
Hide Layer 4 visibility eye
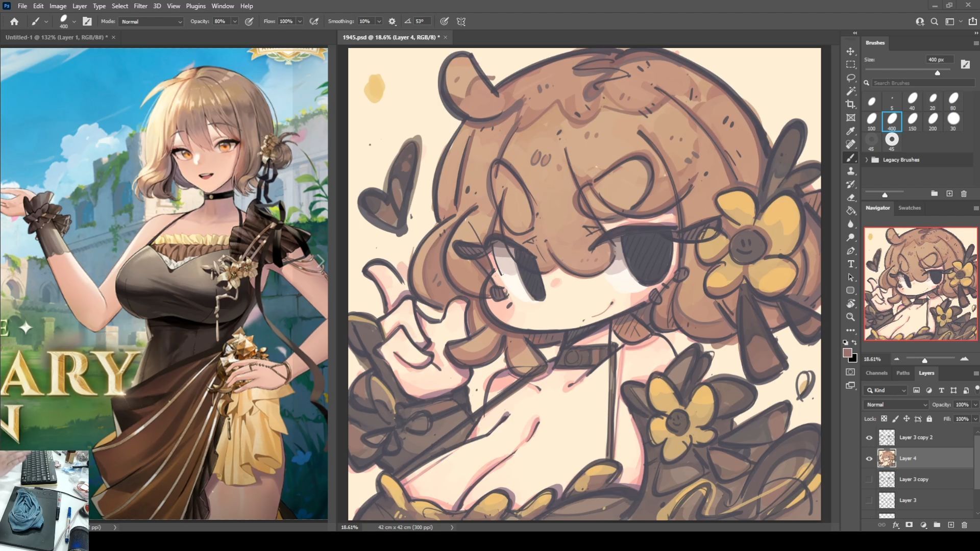869,459
